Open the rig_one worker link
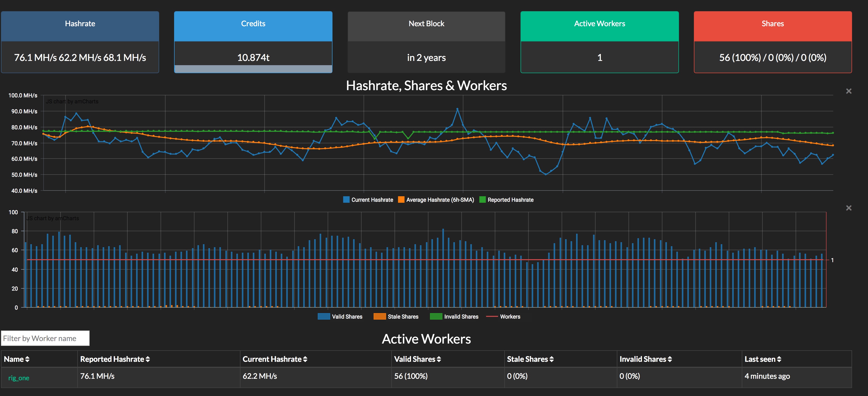The height and width of the screenshot is (396, 868). click(19, 378)
